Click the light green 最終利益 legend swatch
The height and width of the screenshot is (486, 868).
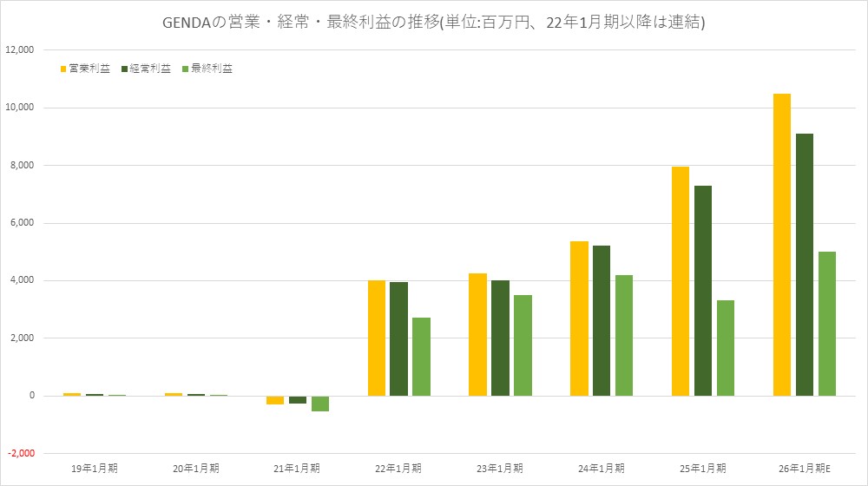[x=186, y=69]
